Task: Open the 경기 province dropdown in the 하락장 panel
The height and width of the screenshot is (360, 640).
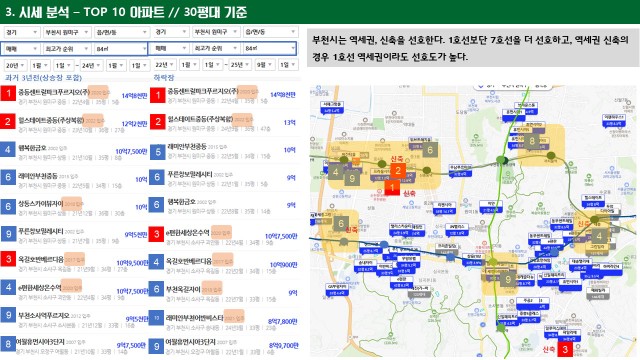Action: [x=171, y=31]
